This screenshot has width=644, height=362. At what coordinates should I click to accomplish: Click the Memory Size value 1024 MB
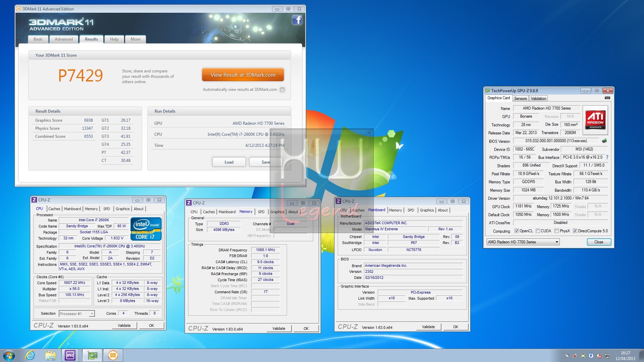coord(528,190)
